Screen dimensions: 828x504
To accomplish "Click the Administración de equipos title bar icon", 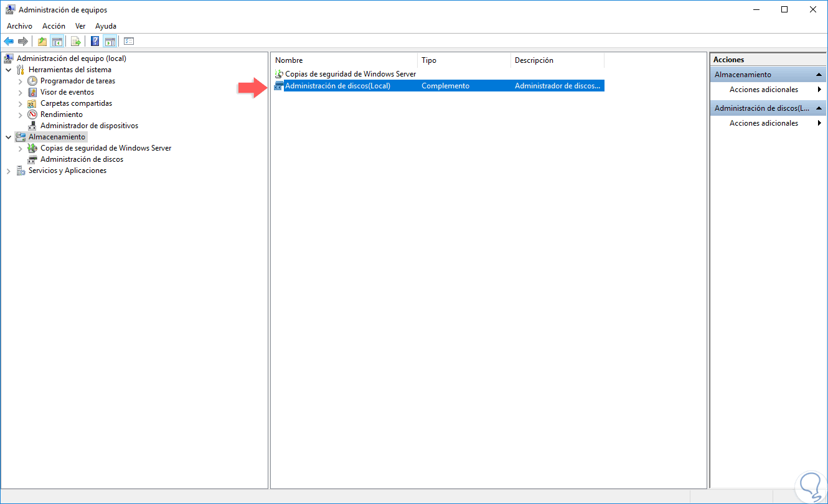I will (11, 9).
